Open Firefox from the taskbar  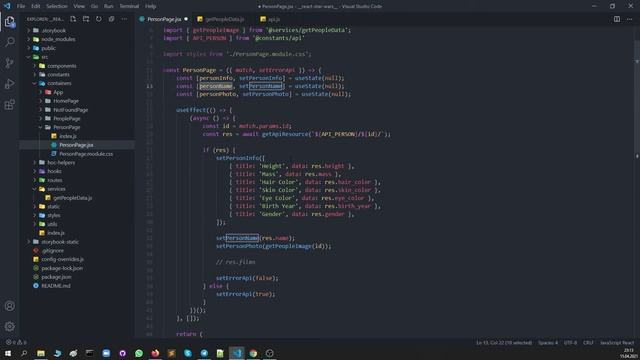(x=155, y=353)
